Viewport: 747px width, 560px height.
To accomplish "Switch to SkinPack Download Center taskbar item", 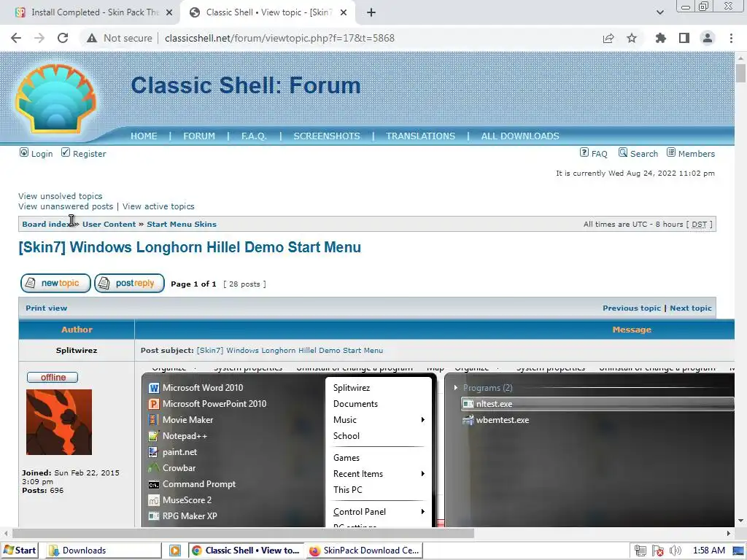I will 365,551.
